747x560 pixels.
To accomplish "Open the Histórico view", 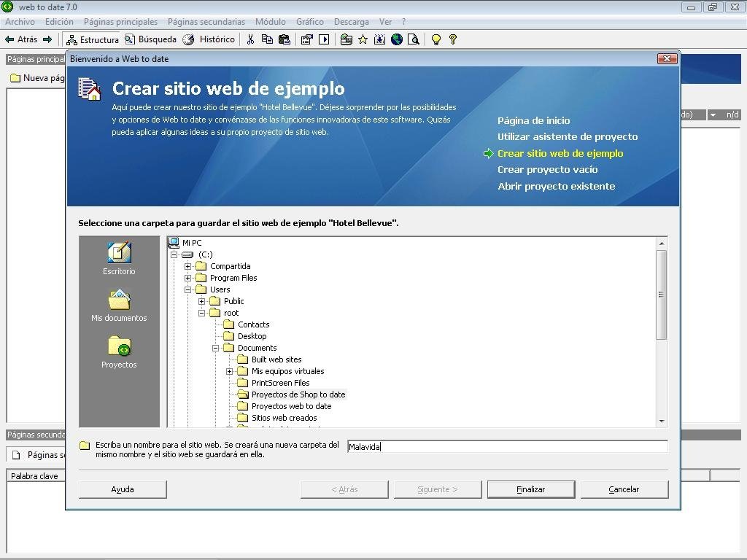I will [x=209, y=39].
